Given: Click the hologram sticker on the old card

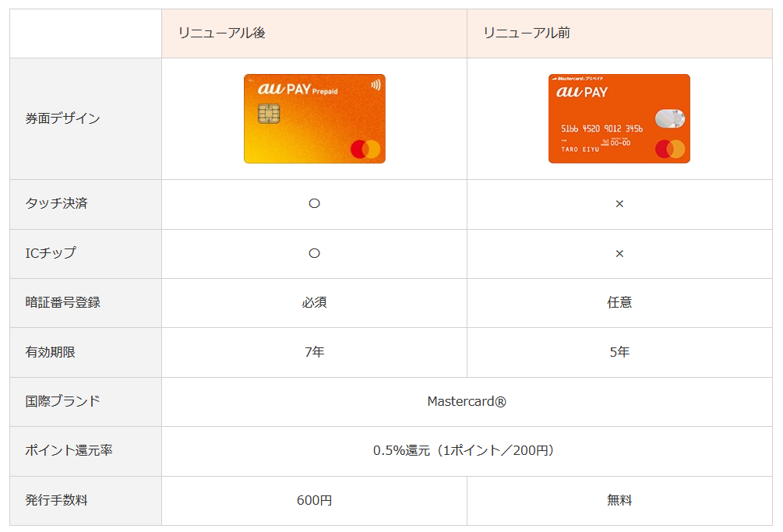Looking at the screenshot, I should pyautogui.click(x=669, y=118).
